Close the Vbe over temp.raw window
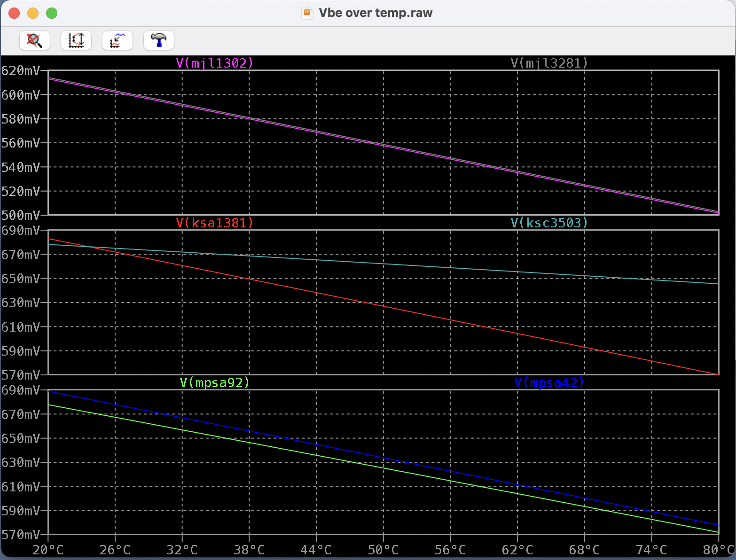This screenshot has width=736, height=560. click(x=14, y=13)
